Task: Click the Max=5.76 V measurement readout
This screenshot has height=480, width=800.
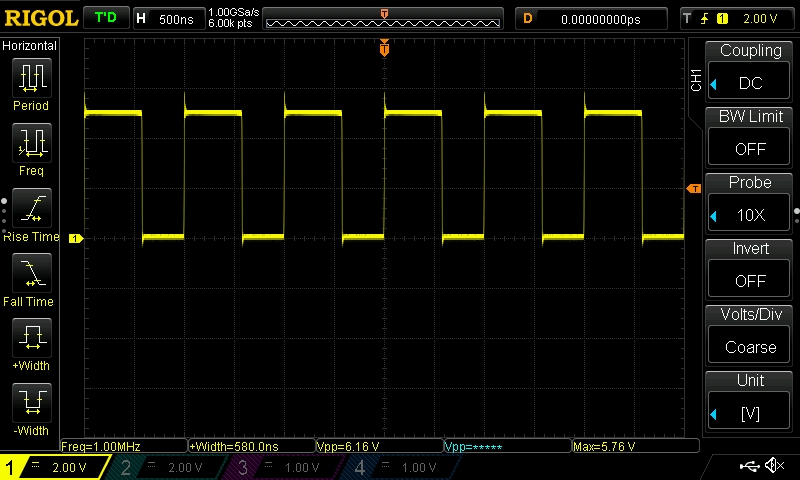Action: tap(636, 446)
